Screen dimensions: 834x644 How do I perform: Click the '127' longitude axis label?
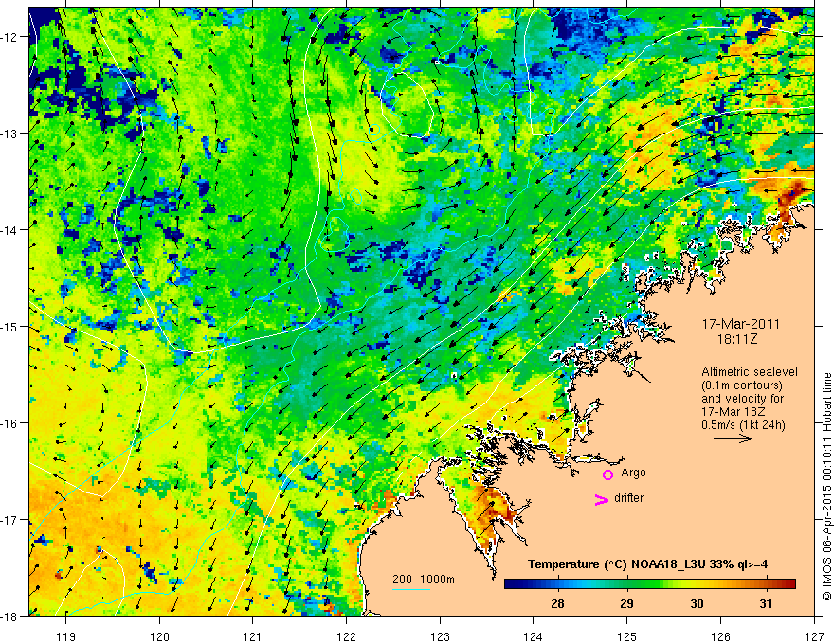[814, 636]
